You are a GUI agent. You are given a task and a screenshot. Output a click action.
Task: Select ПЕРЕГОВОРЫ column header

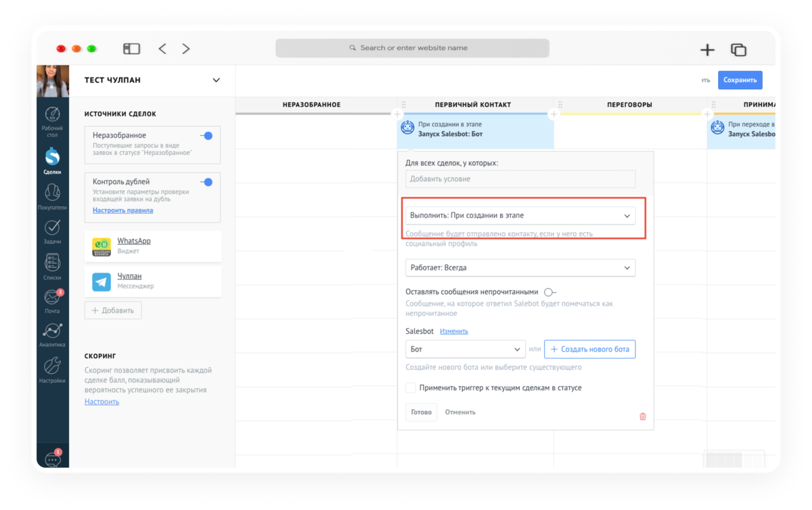(x=629, y=105)
